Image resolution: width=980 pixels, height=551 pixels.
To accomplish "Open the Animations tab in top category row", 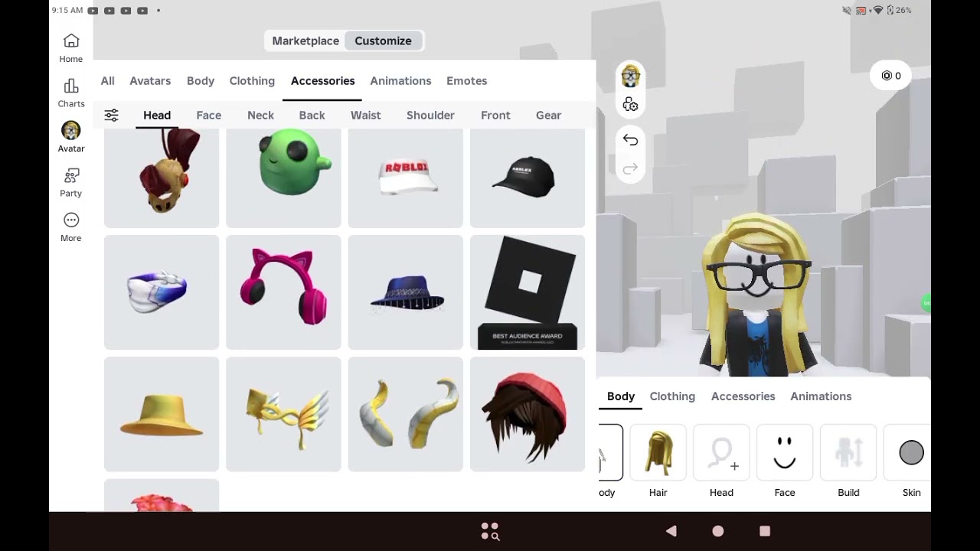I will (x=400, y=81).
